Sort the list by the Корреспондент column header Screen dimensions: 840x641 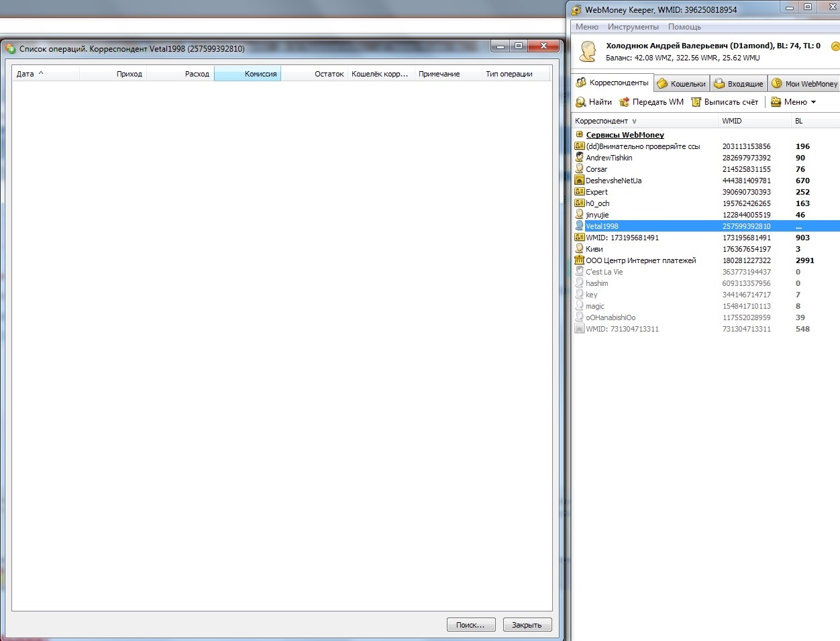tap(645, 121)
